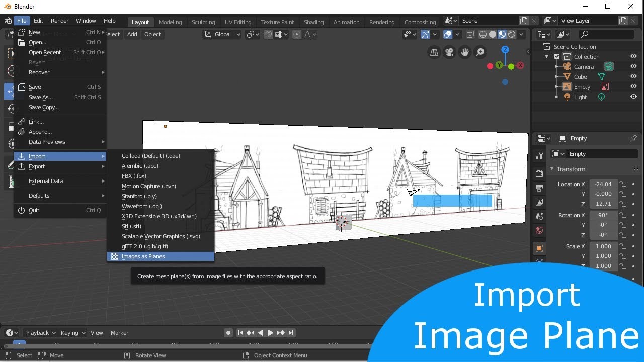Play the animation in reverse
This screenshot has height=362, width=644.
pos(261,333)
